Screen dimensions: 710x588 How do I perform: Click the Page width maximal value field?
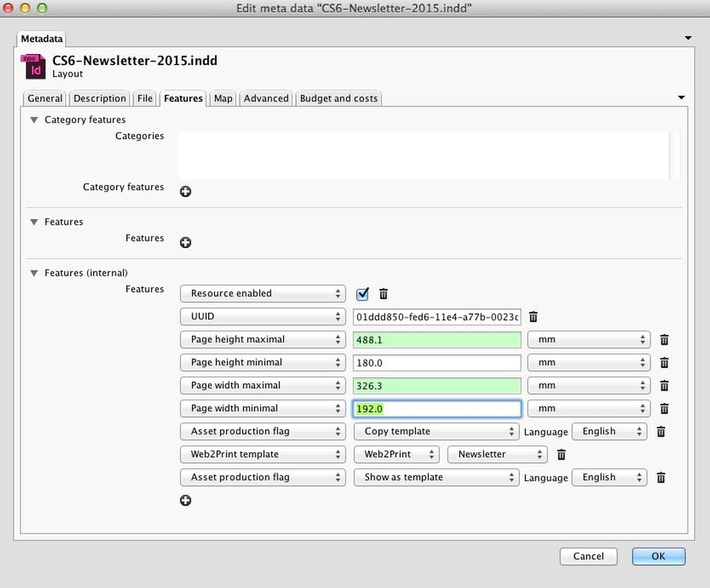click(x=437, y=386)
